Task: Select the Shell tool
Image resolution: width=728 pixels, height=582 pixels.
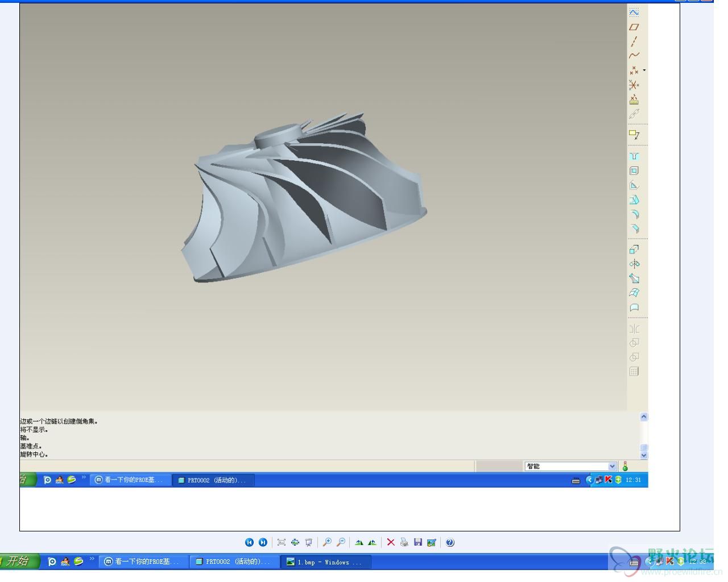Action: tap(634, 171)
